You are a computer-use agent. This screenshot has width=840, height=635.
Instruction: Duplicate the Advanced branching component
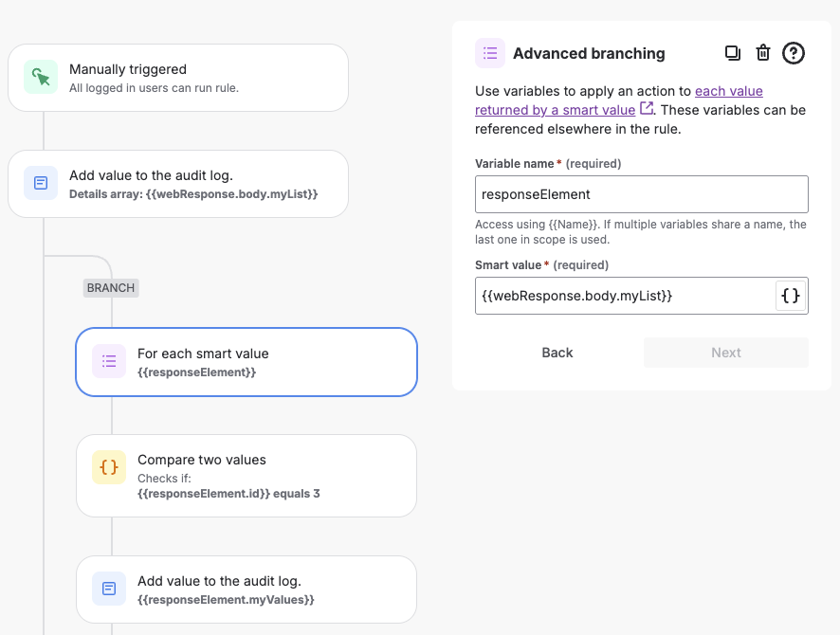pos(732,53)
